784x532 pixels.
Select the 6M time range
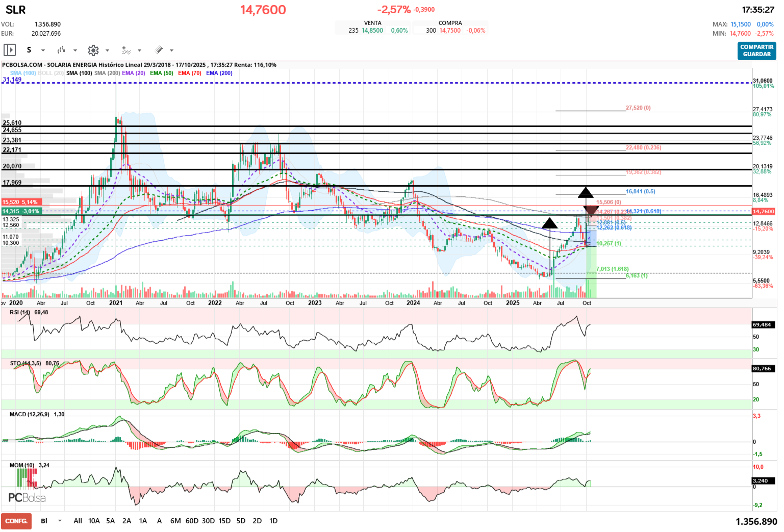pos(175,521)
